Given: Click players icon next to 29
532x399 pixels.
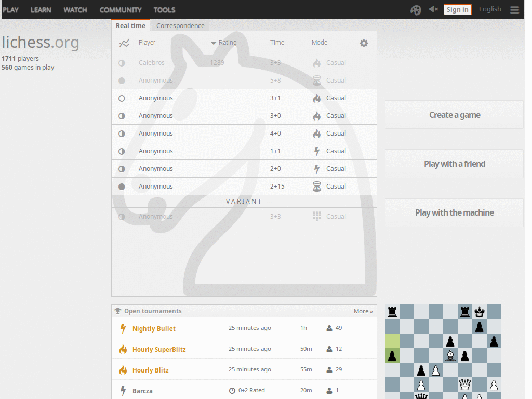Looking at the screenshot, I should click(x=329, y=370).
